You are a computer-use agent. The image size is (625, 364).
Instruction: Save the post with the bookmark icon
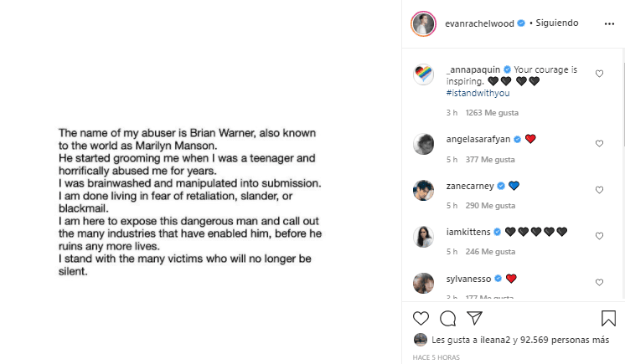click(609, 318)
